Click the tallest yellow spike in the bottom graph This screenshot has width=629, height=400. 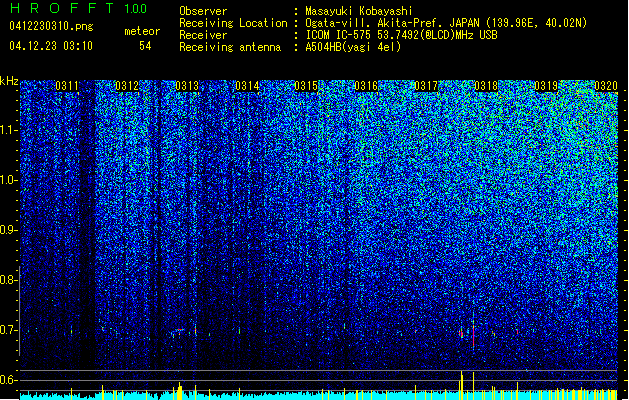click(x=461, y=385)
